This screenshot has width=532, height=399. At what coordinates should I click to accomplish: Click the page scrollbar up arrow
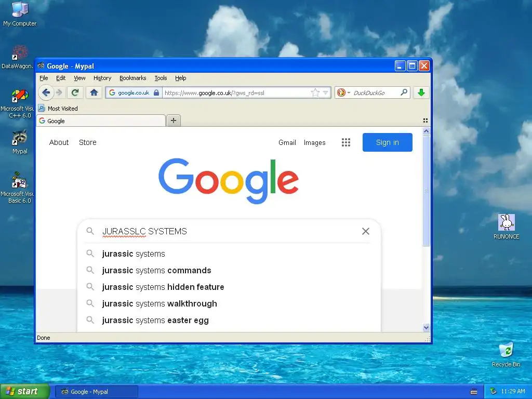pyautogui.click(x=426, y=131)
